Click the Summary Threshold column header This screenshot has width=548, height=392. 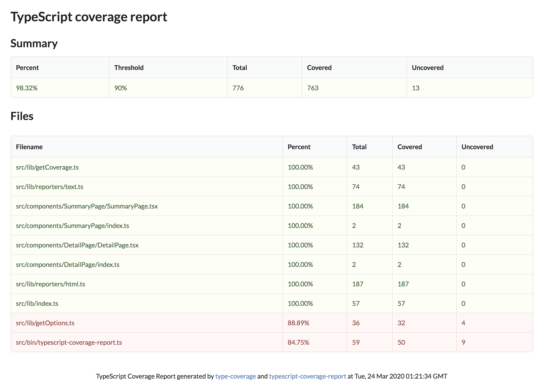coord(129,68)
